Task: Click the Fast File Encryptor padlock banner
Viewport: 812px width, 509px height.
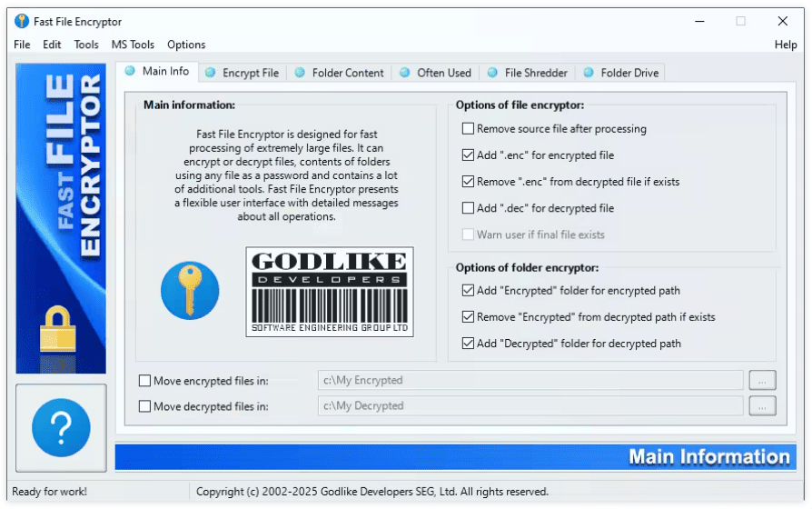Action: point(61,218)
